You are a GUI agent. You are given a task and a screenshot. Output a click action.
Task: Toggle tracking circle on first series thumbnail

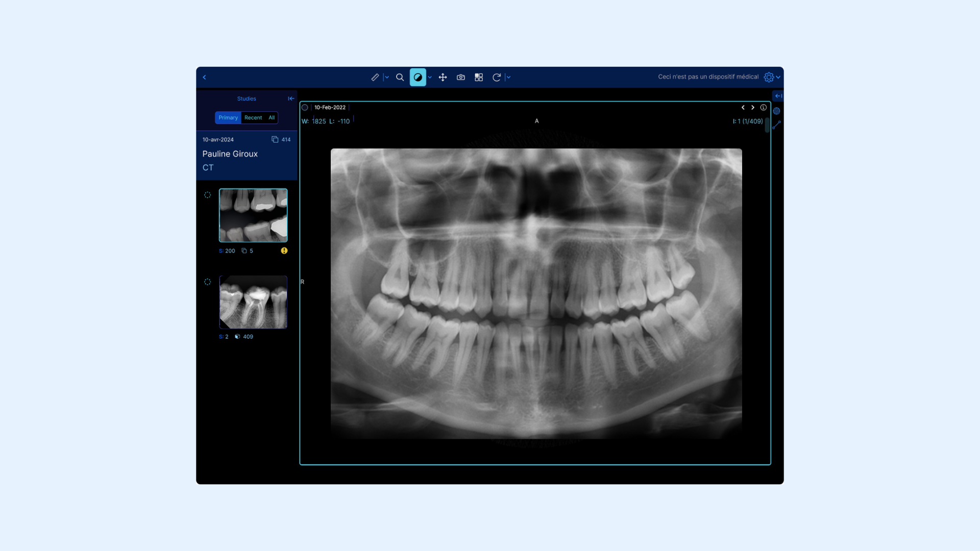tap(207, 195)
